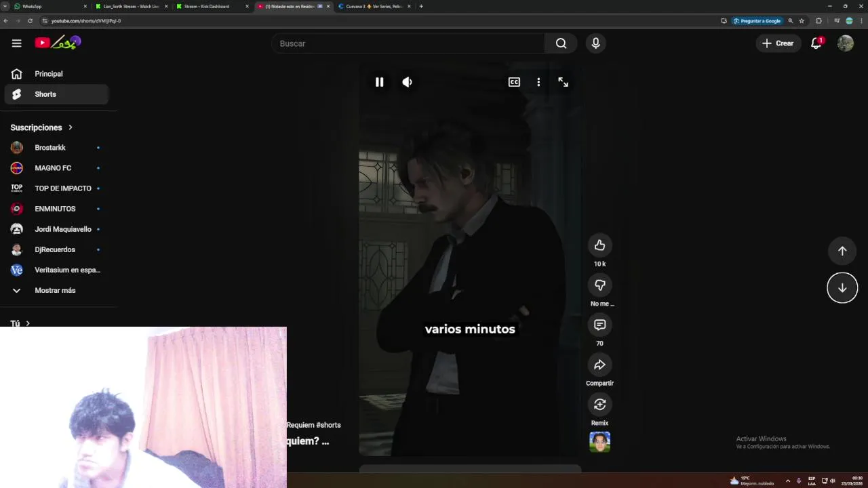Open the Chrome profile avatar
Screen dimensions: 868x488
pos(849,21)
